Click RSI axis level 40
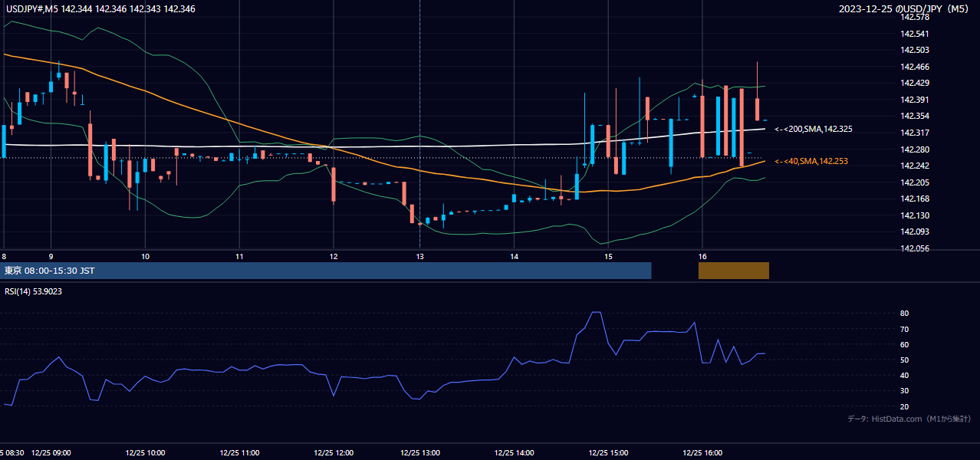The image size is (980, 460). (905, 375)
